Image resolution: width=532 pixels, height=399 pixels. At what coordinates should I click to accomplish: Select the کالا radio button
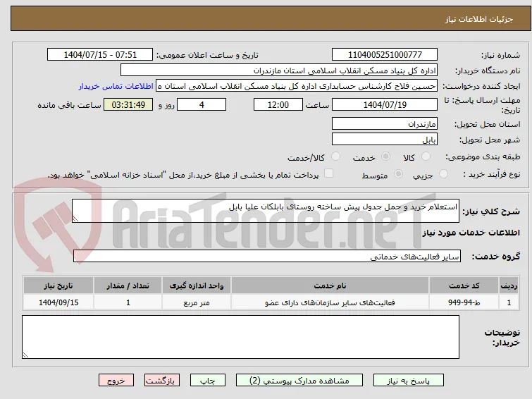[x=426, y=156]
